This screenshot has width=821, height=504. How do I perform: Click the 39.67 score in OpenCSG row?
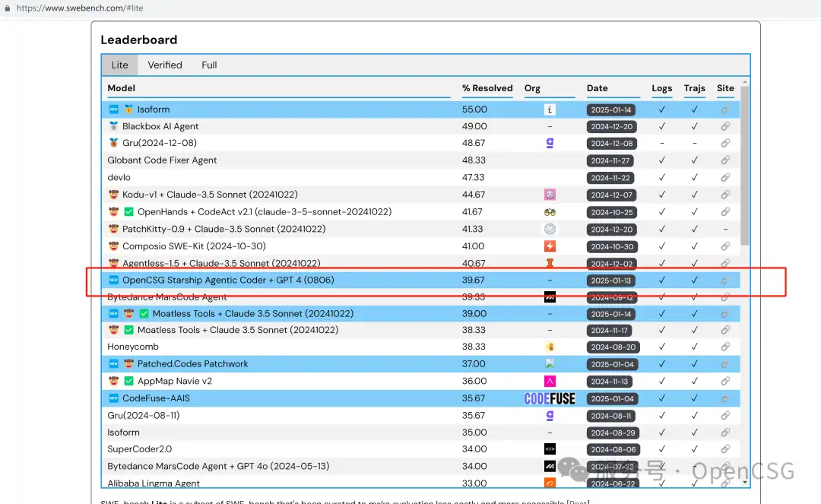[474, 280]
